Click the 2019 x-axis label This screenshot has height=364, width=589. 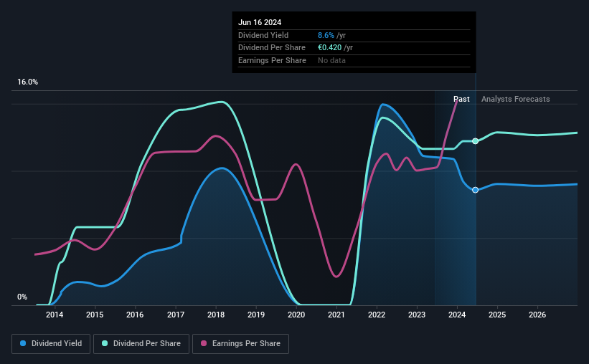(x=256, y=315)
